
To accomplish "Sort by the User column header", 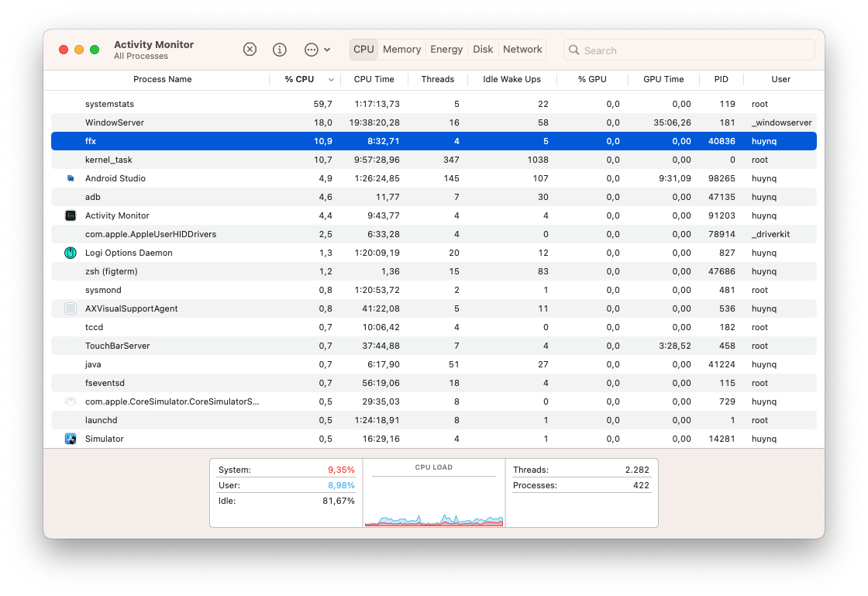I will point(780,79).
